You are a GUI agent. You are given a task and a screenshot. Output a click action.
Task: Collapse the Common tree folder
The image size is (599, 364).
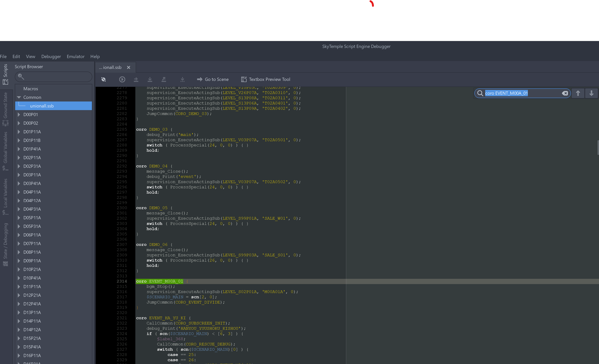[19, 97]
